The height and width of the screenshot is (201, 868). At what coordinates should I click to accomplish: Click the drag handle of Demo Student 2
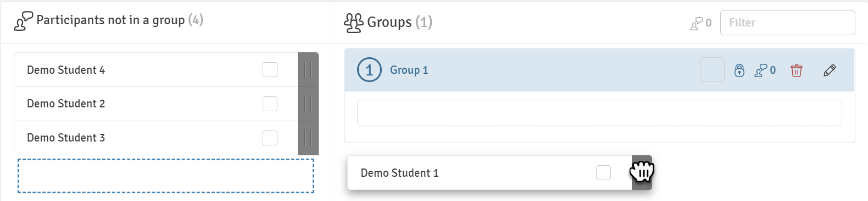coord(308,104)
